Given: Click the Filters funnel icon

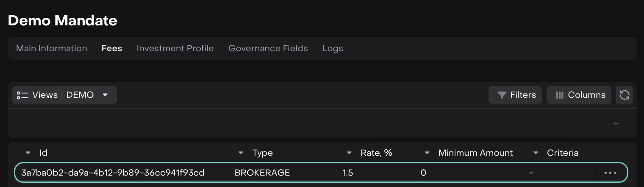Looking at the screenshot, I should click(x=502, y=95).
